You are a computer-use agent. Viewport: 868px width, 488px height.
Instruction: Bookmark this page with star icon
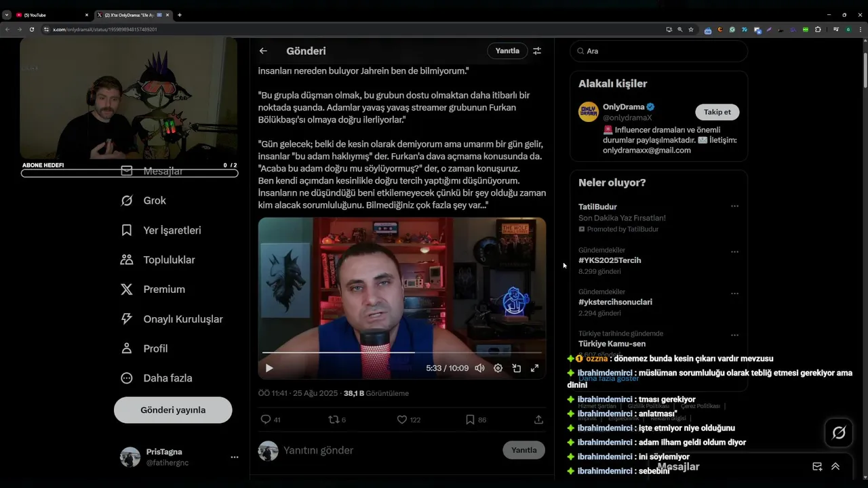pyautogui.click(x=691, y=29)
